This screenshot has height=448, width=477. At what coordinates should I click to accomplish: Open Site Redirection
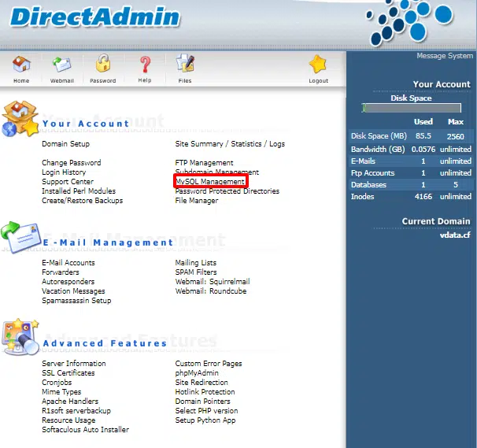tap(202, 382)
